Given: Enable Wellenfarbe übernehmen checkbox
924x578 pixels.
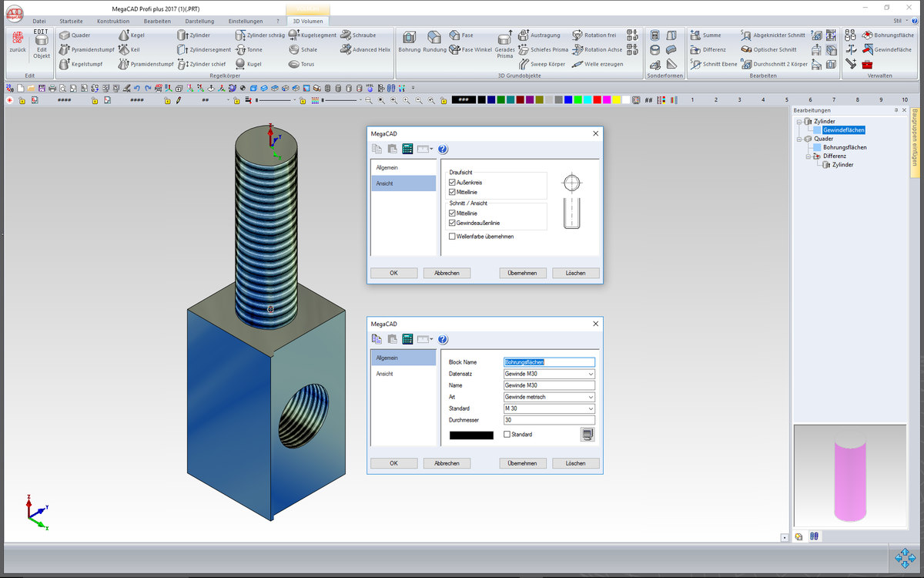Looking at the screenshot, I should click(453, 237).
